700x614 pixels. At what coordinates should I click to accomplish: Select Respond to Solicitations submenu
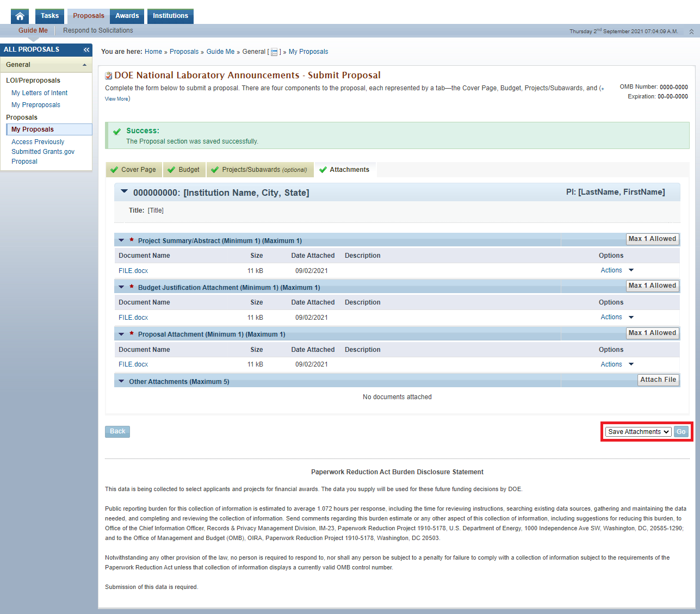[98, 30]
